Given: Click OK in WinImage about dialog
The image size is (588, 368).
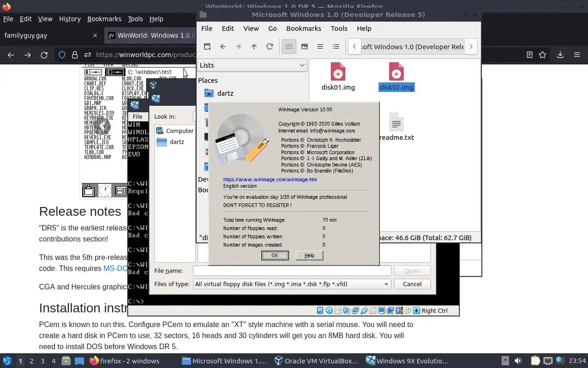Looking at the screenshot, I should click(x=275, y=255).
